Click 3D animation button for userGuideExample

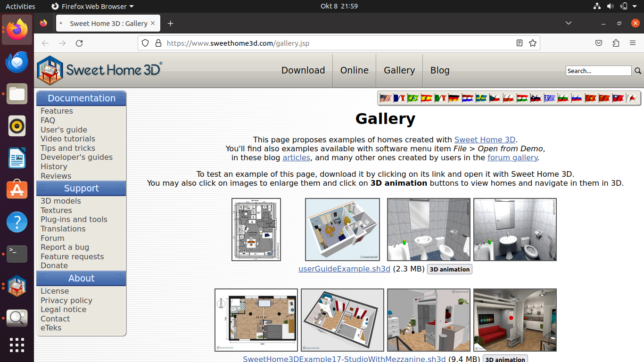(x=450, y=269)
